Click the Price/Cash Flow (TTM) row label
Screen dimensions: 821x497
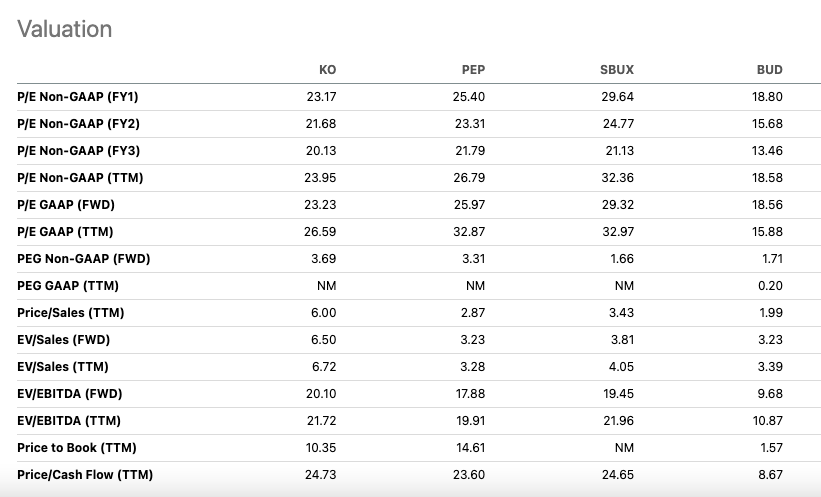[85, 475]
